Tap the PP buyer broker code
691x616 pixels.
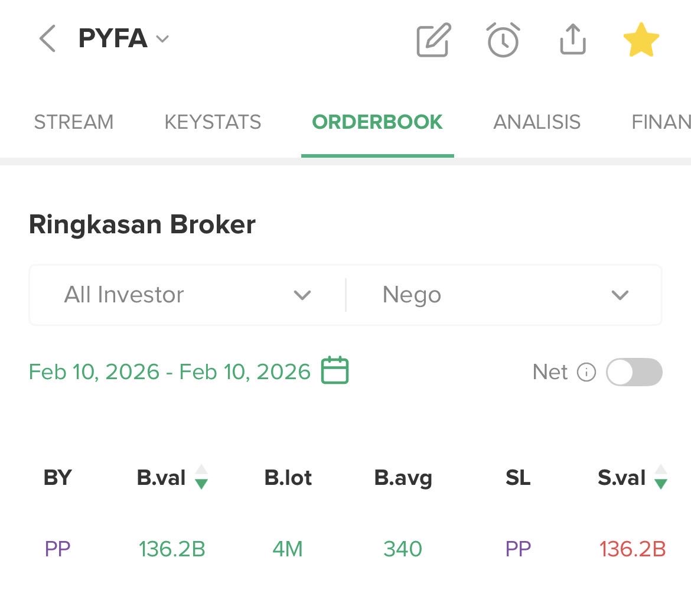(57, 549)
